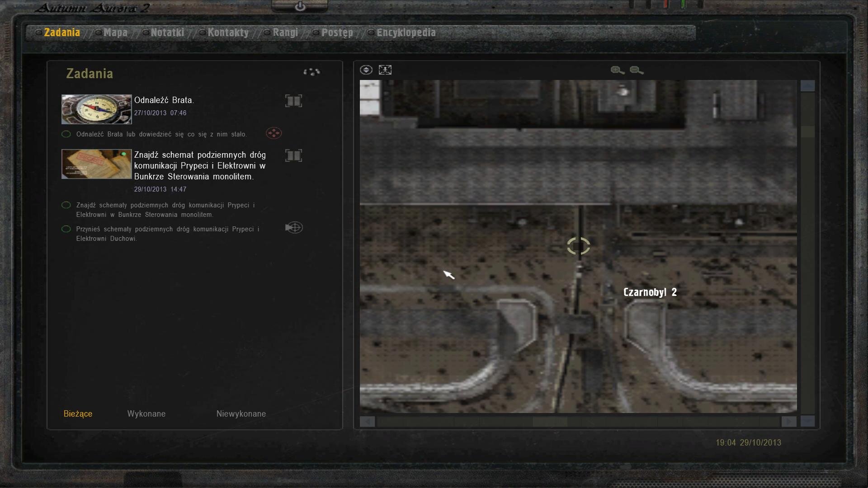Viewport: 868px width, 488px height.
Task: Show Niewykonane tasks
Action: tap(241, 414)
